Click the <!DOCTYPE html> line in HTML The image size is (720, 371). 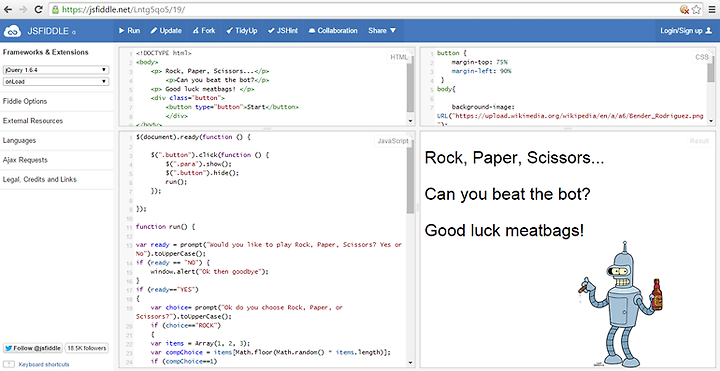pyautogui.click(x=164, y=53)
